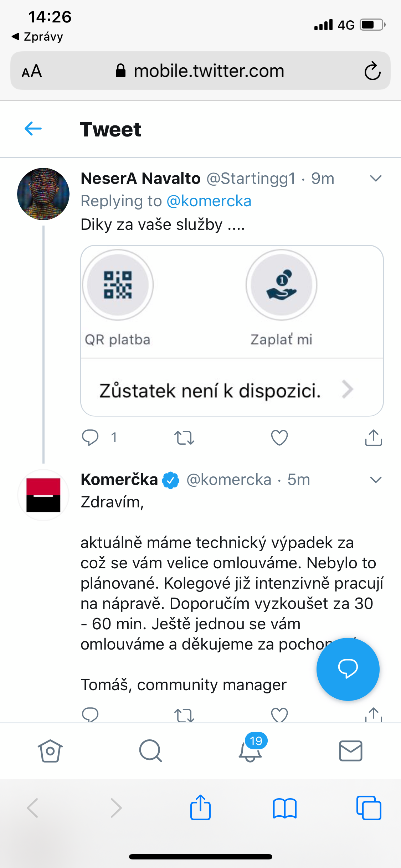
Task: Reply to the NeserA Navalto tweet
Action: (91, 438)
